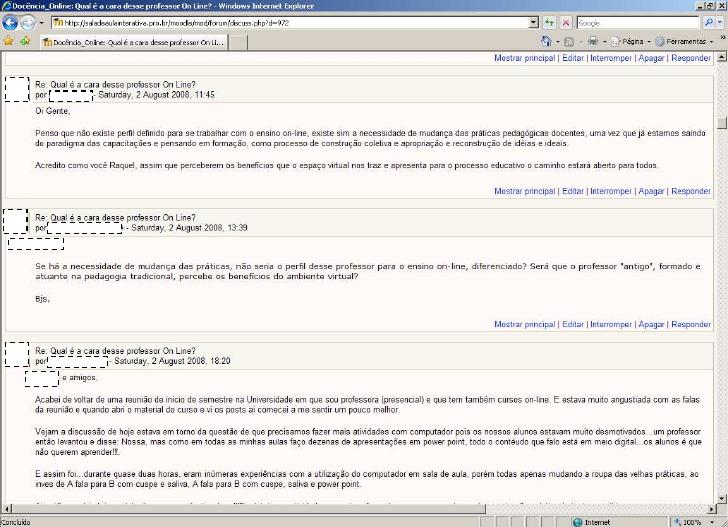Open Favorites Center star icon

point(8,42)
